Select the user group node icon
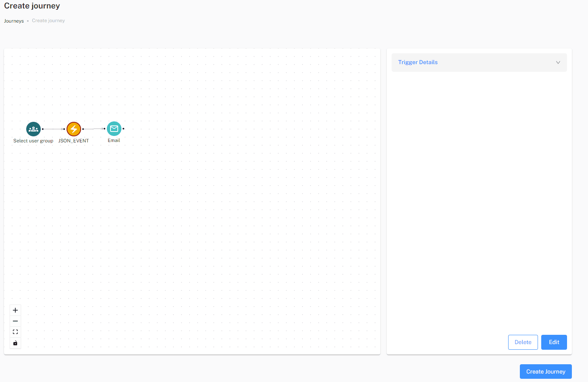Image resolution: width=588 pixels, height=382 pixels. [x=33, y=129]
